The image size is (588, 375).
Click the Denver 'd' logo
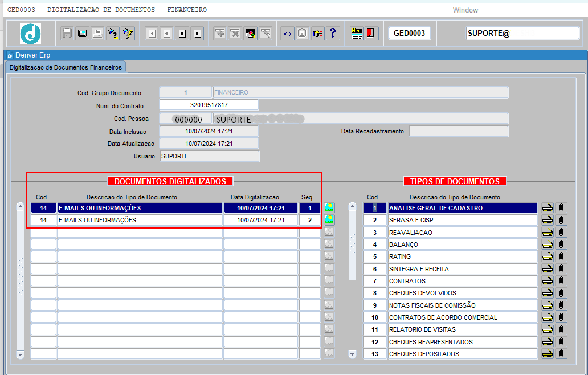coord(30,34)
